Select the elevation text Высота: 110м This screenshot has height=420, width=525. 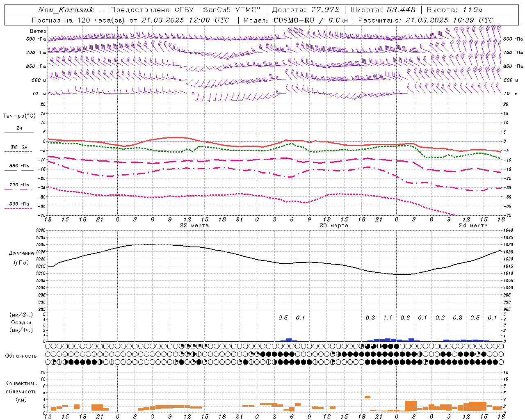(x=454, y=10)
